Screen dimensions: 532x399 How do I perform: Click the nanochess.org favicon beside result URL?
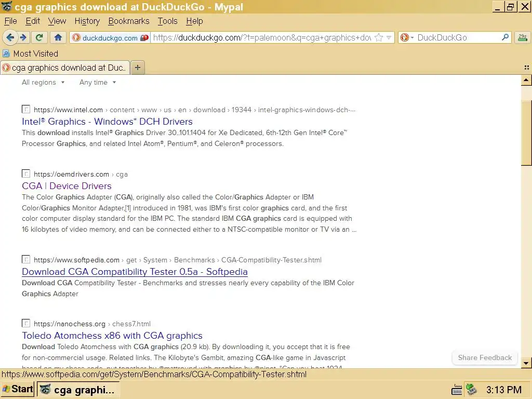26,323
